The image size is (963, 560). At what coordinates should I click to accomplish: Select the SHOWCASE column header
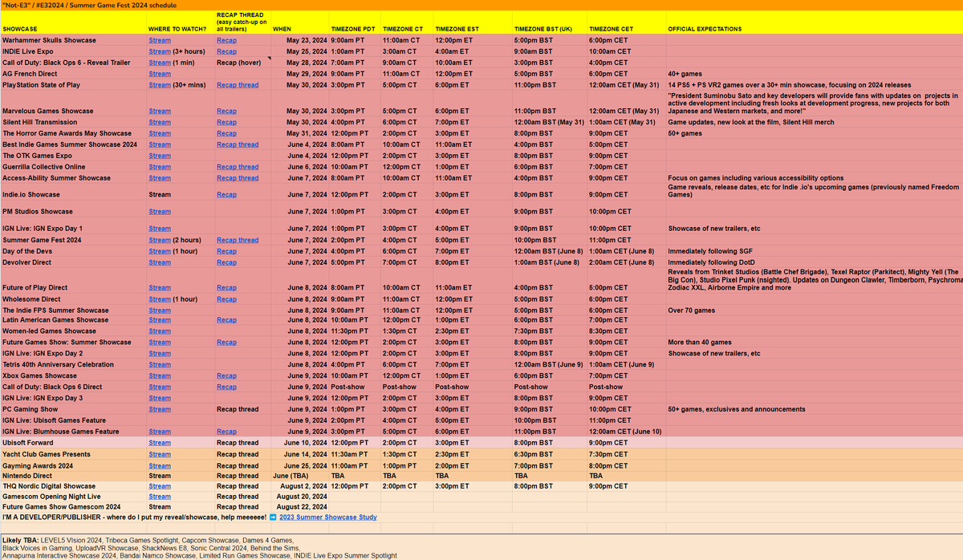(73, 23)
